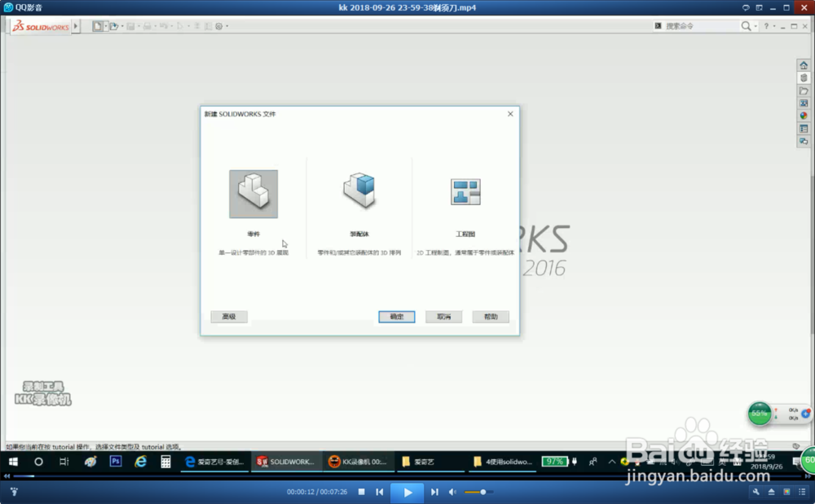Click the 高级 (Advanced) button in the dialog
815x504 pixels.
click(229, 317)
